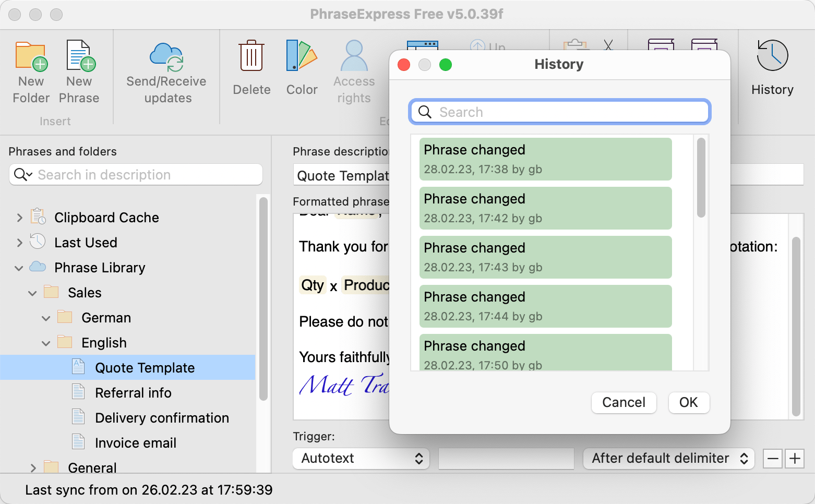Select history entry from 17:38

point(545,159)
